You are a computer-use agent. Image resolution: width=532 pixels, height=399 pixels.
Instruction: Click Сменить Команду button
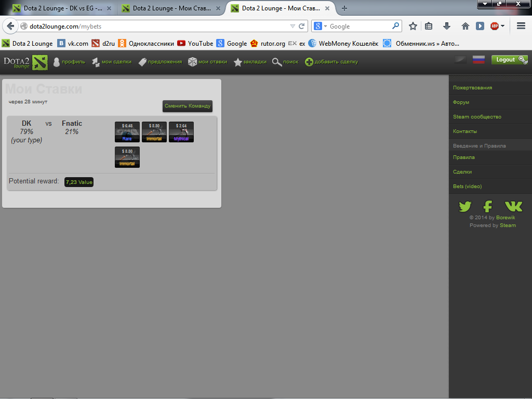[187, 106]
